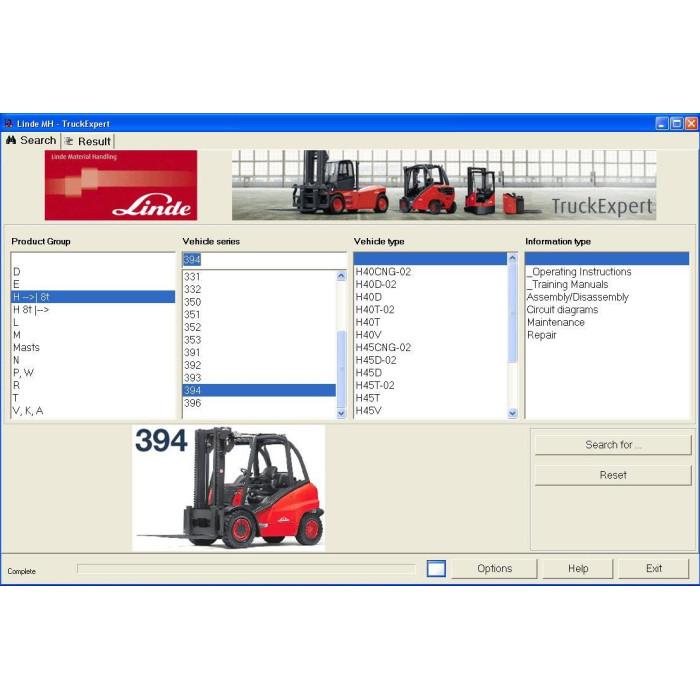The width and height of the screenshot is (700, 700).
Task: Select product group 'V, K, A'
Action: point(93,410)
